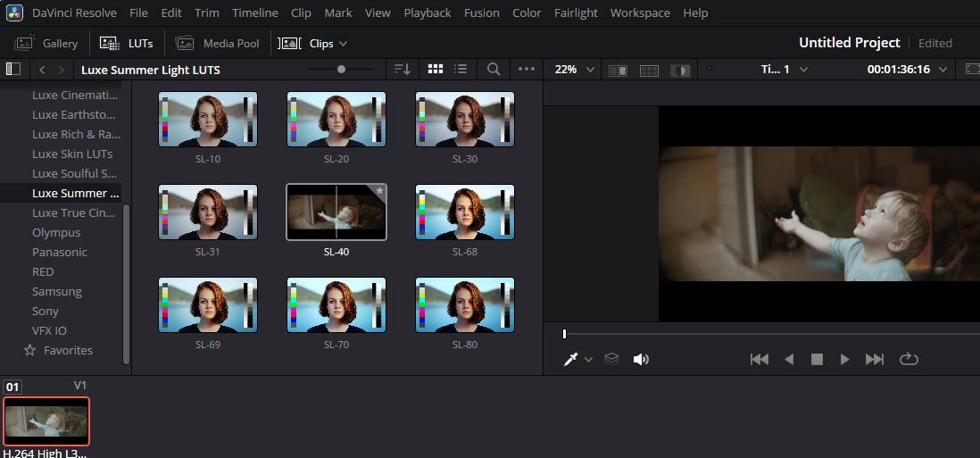Mute the viewer audio speaker
Screen dimensions: 980x458
tap(641, 359)
